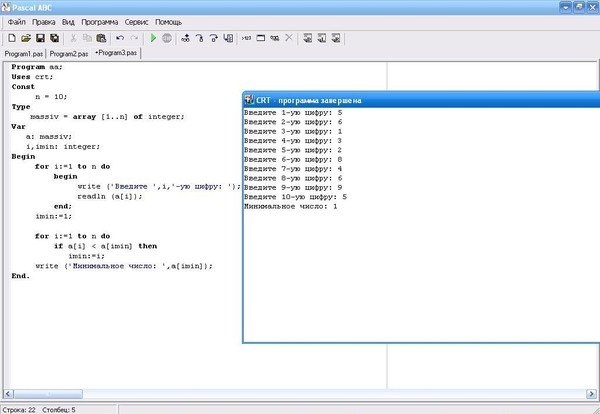Step over with the second curved arrow icon

(x=214, y=38)
